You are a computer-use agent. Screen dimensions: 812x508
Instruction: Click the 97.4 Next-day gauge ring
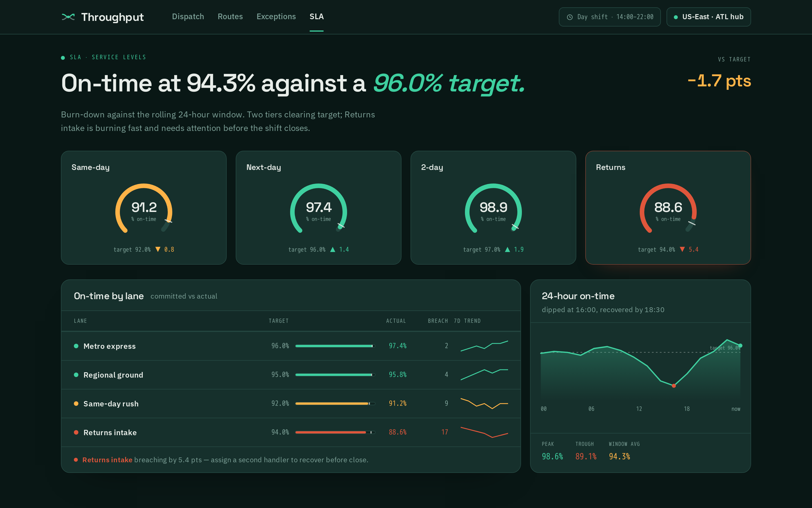pyautogui.click(x=318, y=208)
